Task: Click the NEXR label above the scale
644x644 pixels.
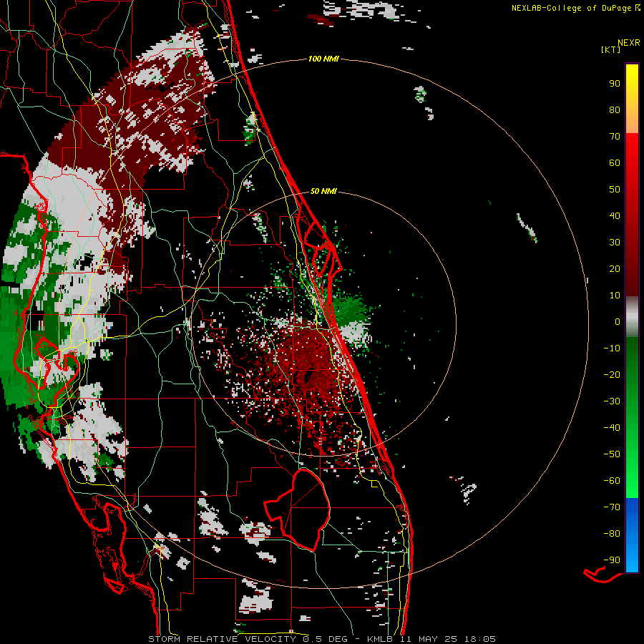Action: point(628,43)
